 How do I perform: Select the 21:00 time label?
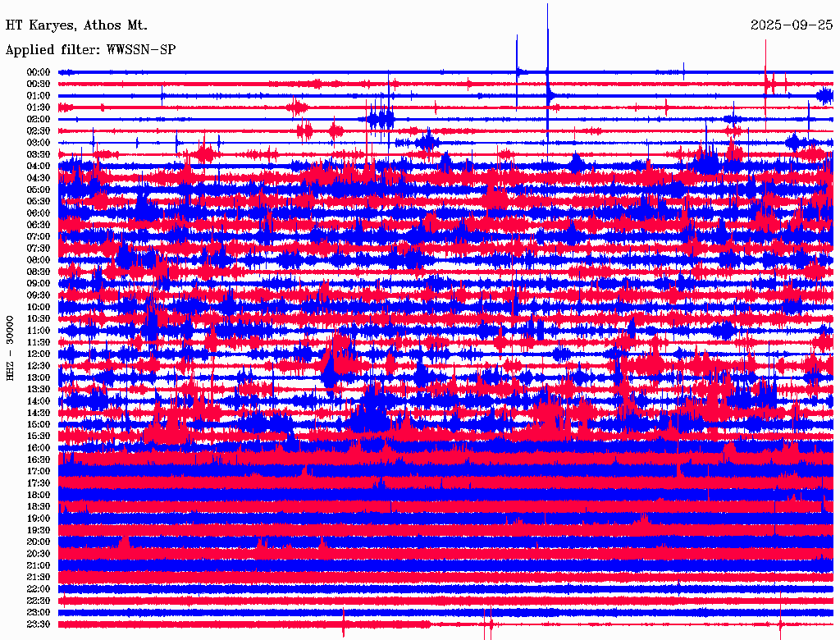[x=38, y=565]
